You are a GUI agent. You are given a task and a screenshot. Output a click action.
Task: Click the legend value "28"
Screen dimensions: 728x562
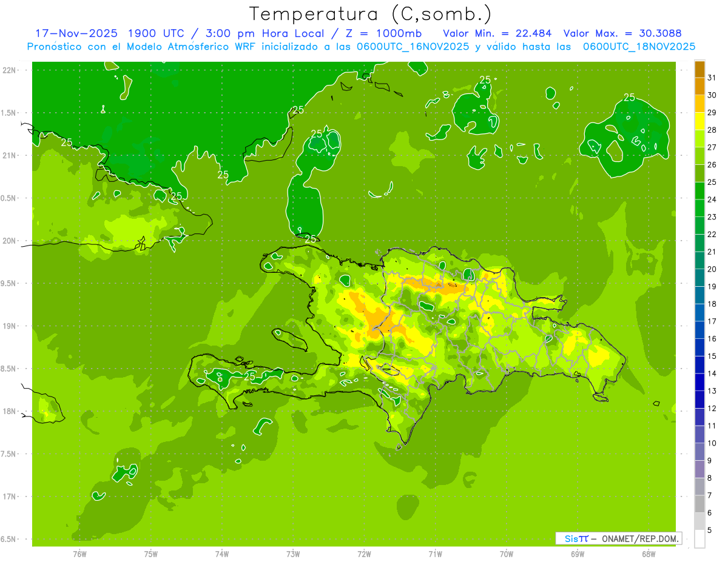tap(712, 130)
